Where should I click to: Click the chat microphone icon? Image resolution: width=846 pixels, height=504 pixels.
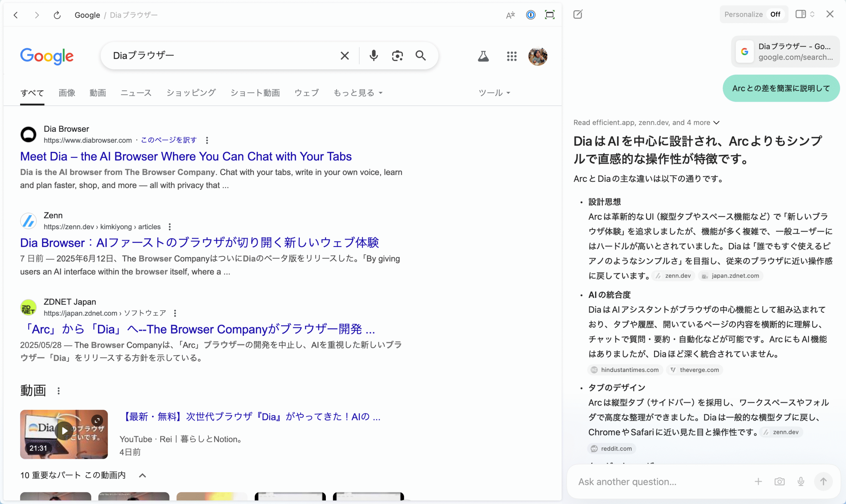(801, 482)
